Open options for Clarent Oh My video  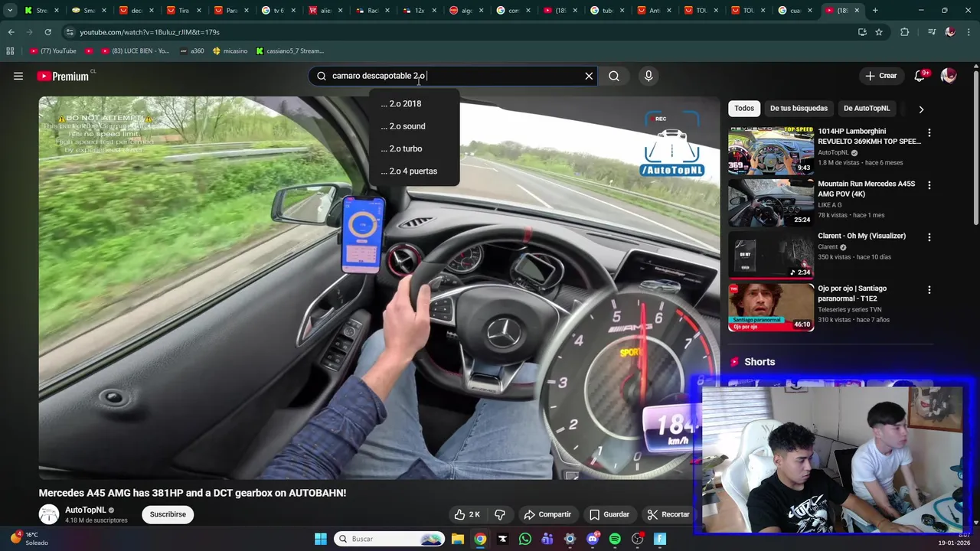[x=929, y=237]
